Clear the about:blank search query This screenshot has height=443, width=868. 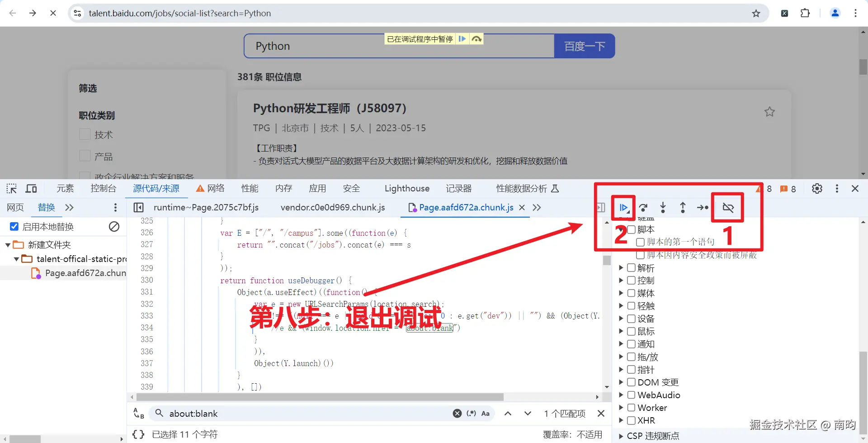pyautogui.click(x=457, y=413)
